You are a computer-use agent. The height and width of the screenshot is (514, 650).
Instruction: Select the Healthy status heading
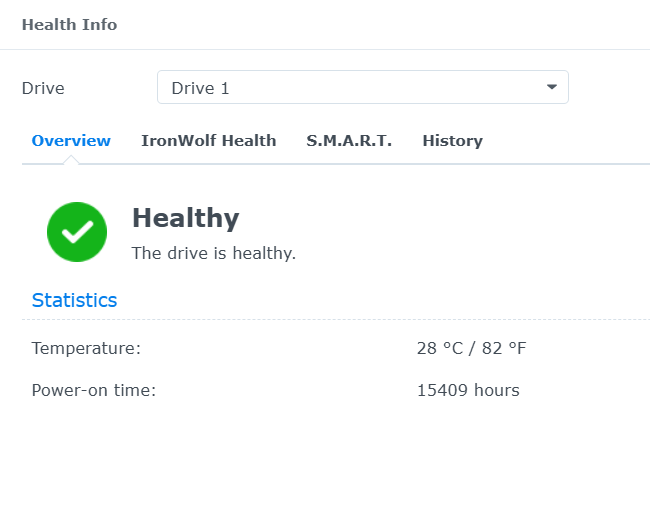tap(185, 218)
